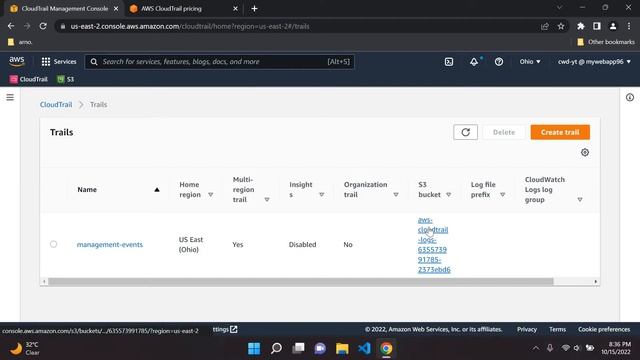
Task: Click the disabled Delete button
Action: tap(504, 132)
